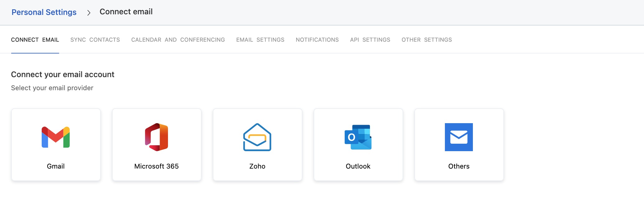The height and width of the screenshot is (209, 644).
Task: Click the Outlook logo icon
Action: point(358,137)
